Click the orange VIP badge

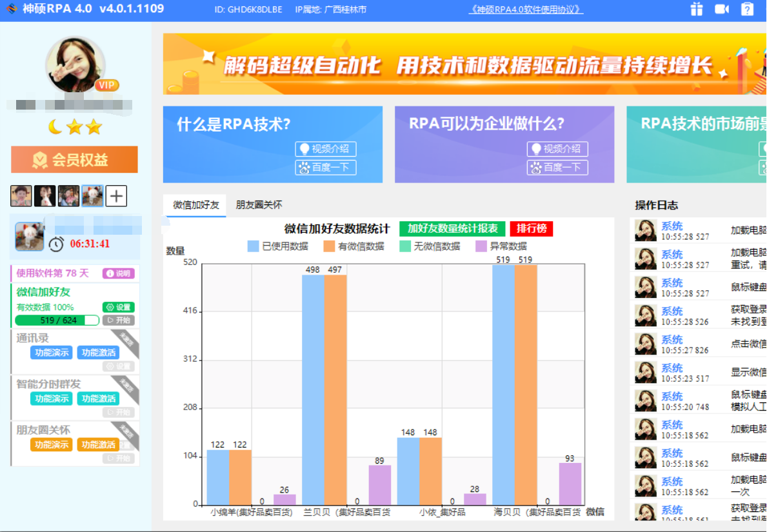click(106, 85)
